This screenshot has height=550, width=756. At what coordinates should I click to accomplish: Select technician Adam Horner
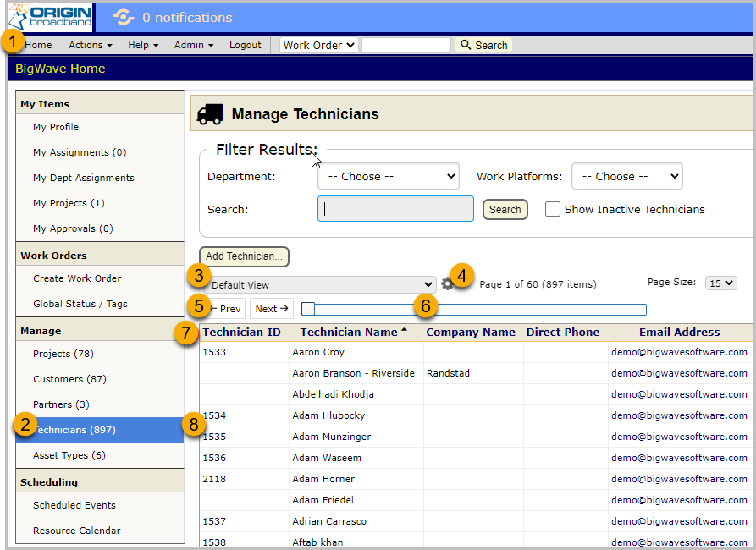pyautogui.click(x=323, y=479)
